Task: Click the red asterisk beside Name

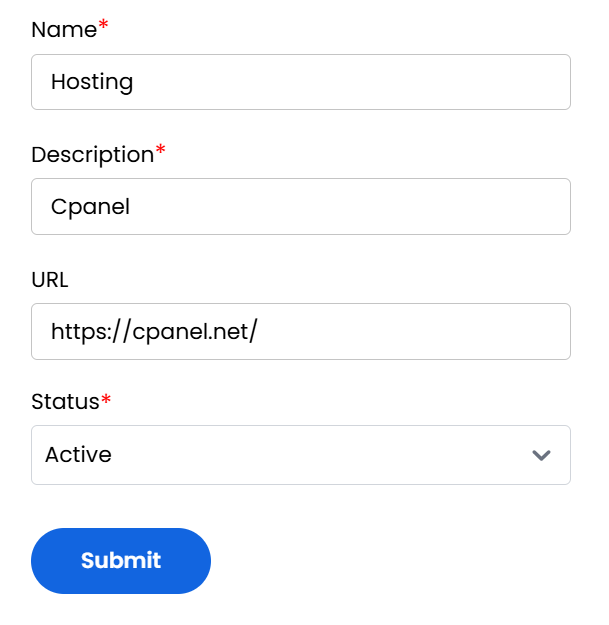Action: [x=103, y=28]
